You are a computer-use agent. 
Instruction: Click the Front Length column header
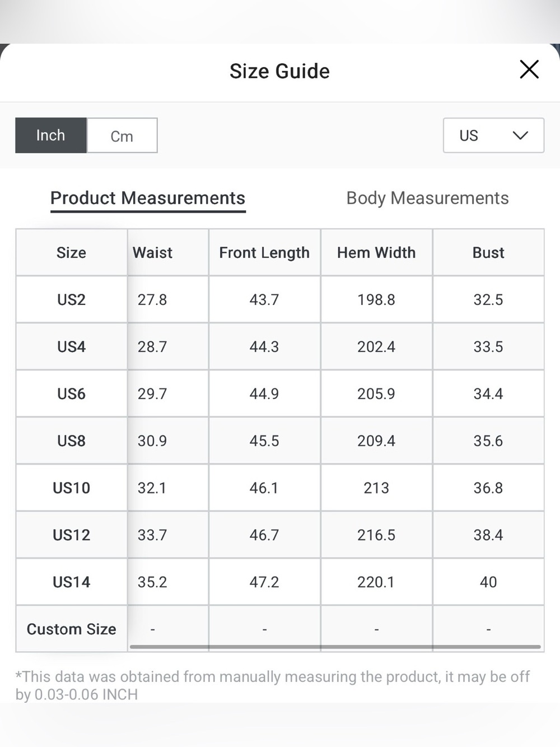click(264, 252)
